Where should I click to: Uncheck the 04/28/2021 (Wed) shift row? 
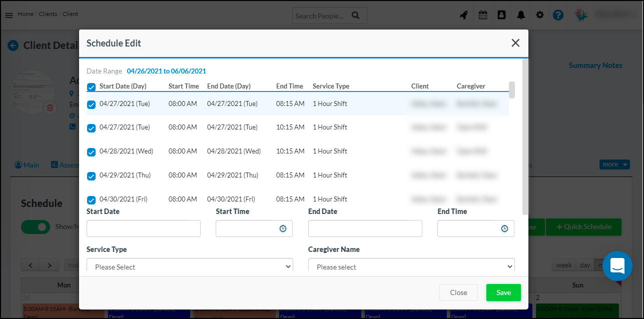pyautogui.click(x=91, y=152)
